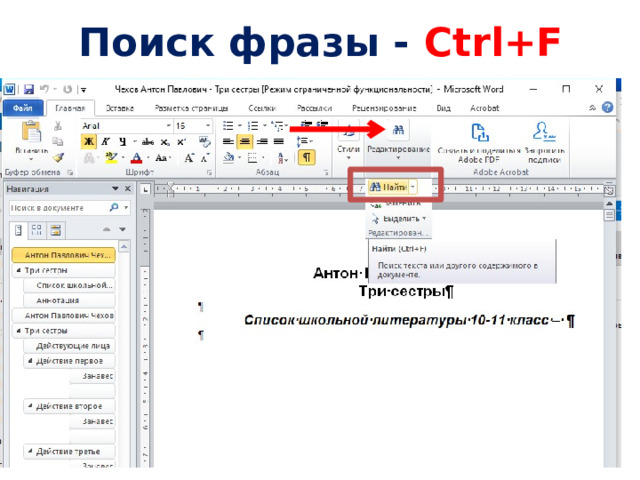Image resolution: width=640 pixels, height=480 pixels.
Task: Open the Arial font name dropdown
Action: (168, 126)
